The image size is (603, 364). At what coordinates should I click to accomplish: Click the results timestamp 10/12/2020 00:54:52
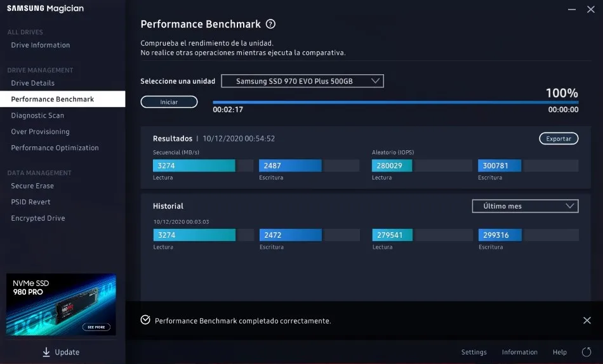pos(239,139)
